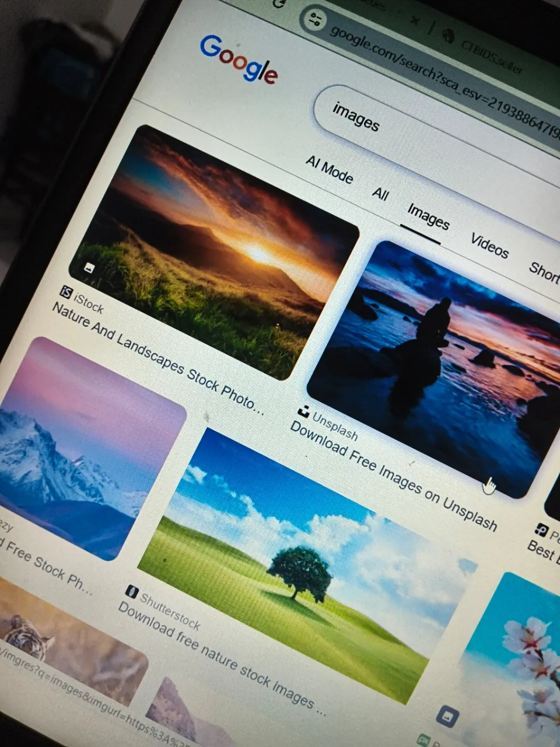The height and width of the screenshot is (747, 560).
Task: Select the Videos tab
Action: click(x=489, y=246)
